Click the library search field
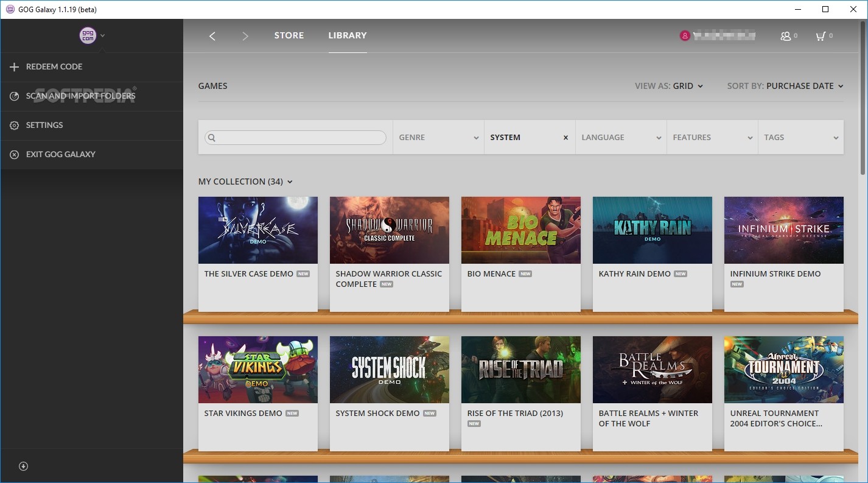Screen dimensions: 868x483 pos(295,138)
